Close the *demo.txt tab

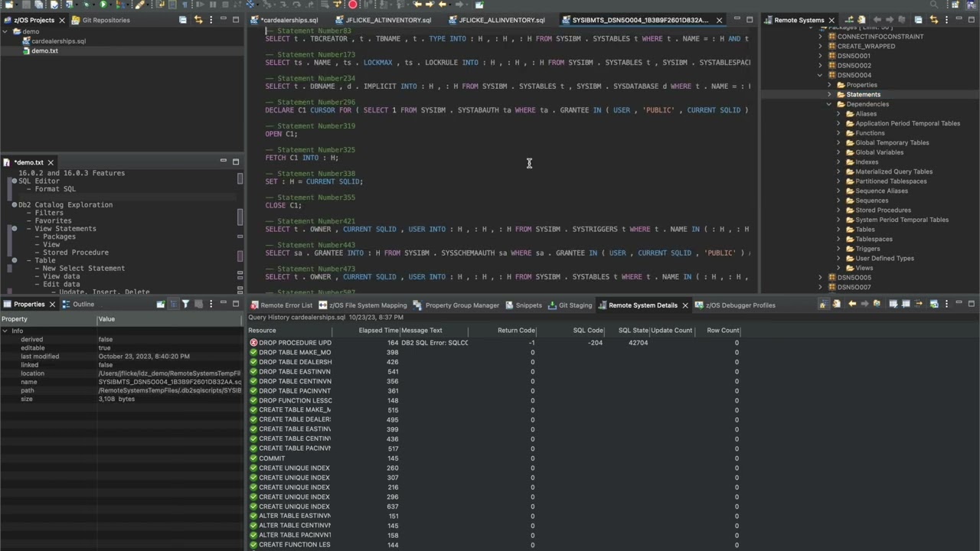coord(51,162)
